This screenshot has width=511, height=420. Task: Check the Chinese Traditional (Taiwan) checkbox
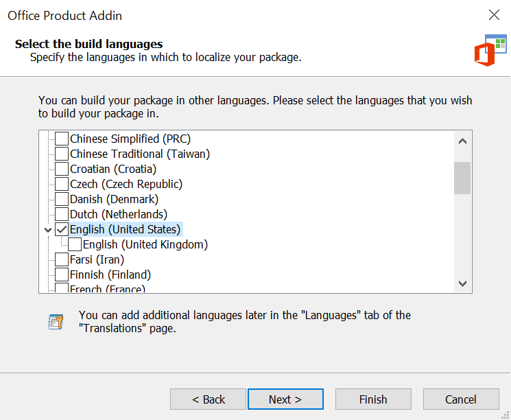point(62,154)
